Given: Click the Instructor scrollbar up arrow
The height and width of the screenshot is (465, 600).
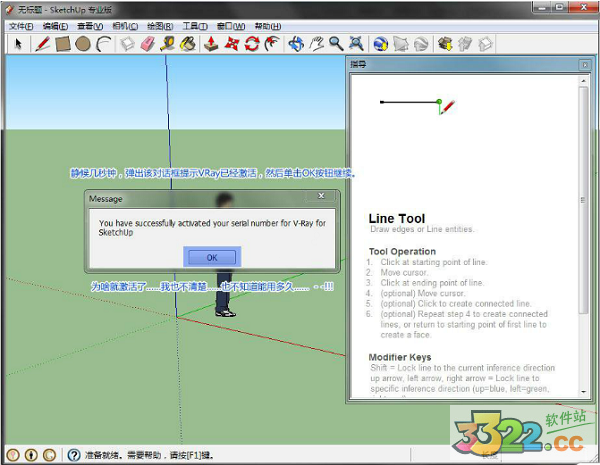Looking at the screenshot, I should pos(583,81).
